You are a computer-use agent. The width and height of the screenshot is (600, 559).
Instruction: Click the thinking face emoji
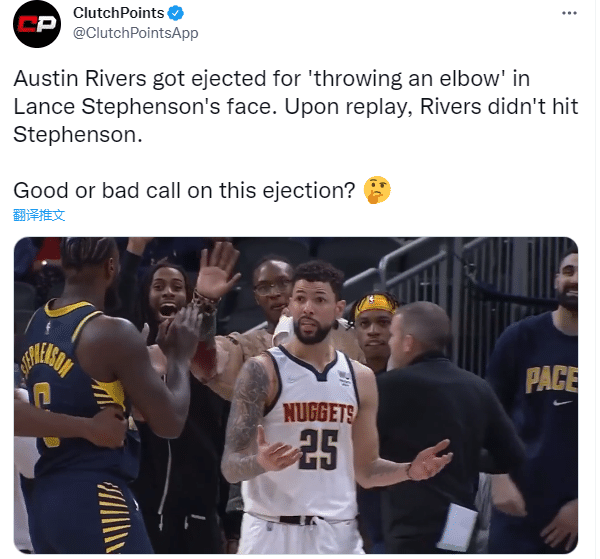377,190
